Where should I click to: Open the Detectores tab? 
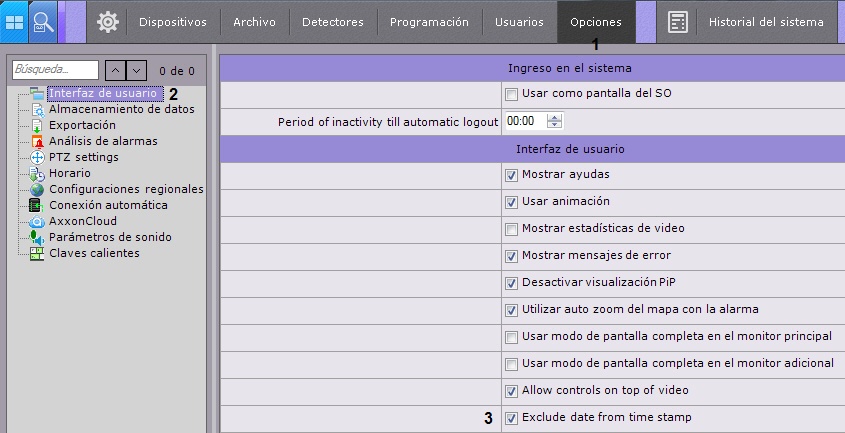(x=333, y=21)
